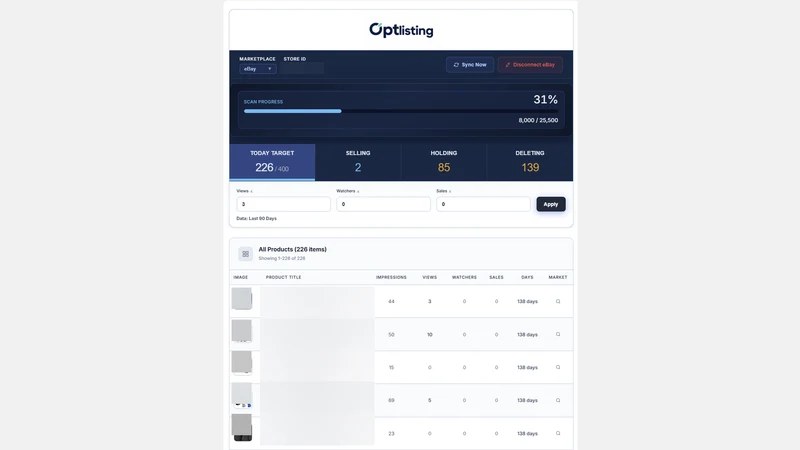
Task: Sort by Days column header
Action: [527, 277]
